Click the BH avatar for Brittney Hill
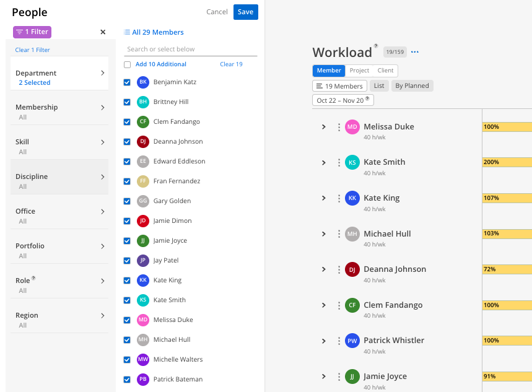The width and height of the screenshot is (532, 392). [143, 102]
